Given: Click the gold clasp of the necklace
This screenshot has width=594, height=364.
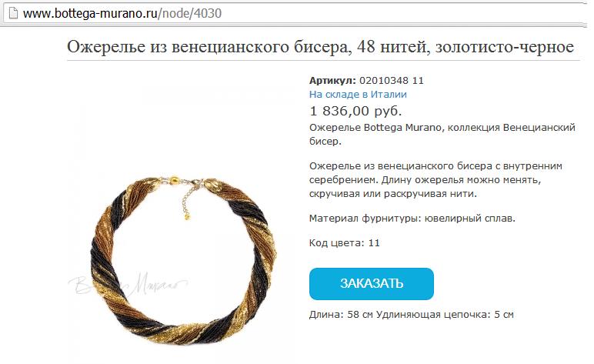Looking at the screenshot, I should click(174, 179).
